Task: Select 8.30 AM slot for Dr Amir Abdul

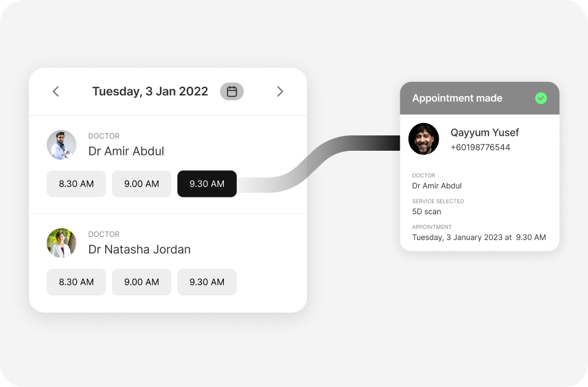Action: tap(76, 184)
